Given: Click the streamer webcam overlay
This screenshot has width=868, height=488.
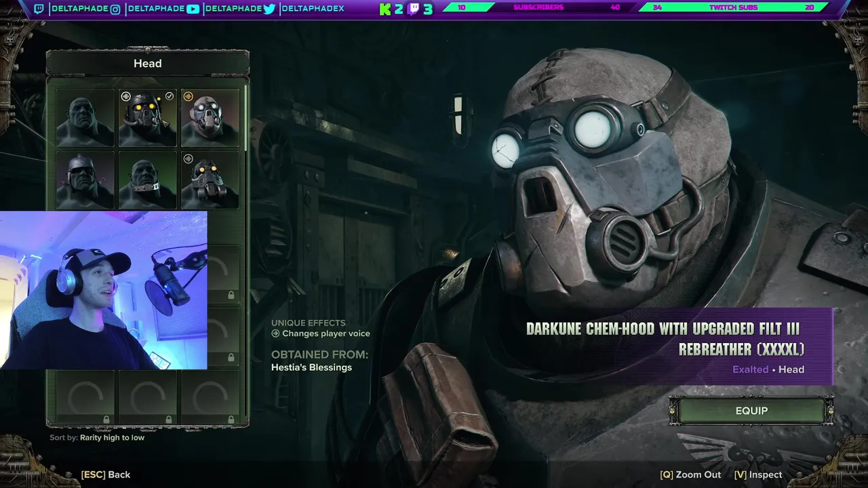Looking at the screenshot, I should 103,290.
